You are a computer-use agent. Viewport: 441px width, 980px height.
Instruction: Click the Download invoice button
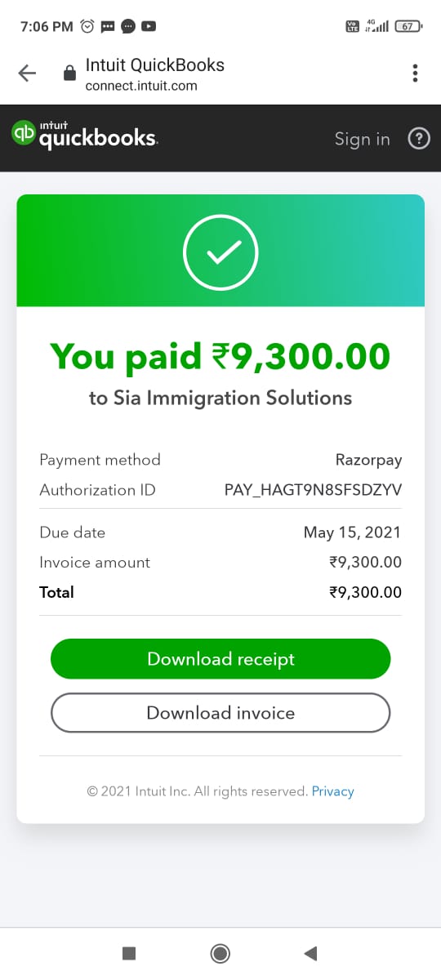click(x=220, y=713)
